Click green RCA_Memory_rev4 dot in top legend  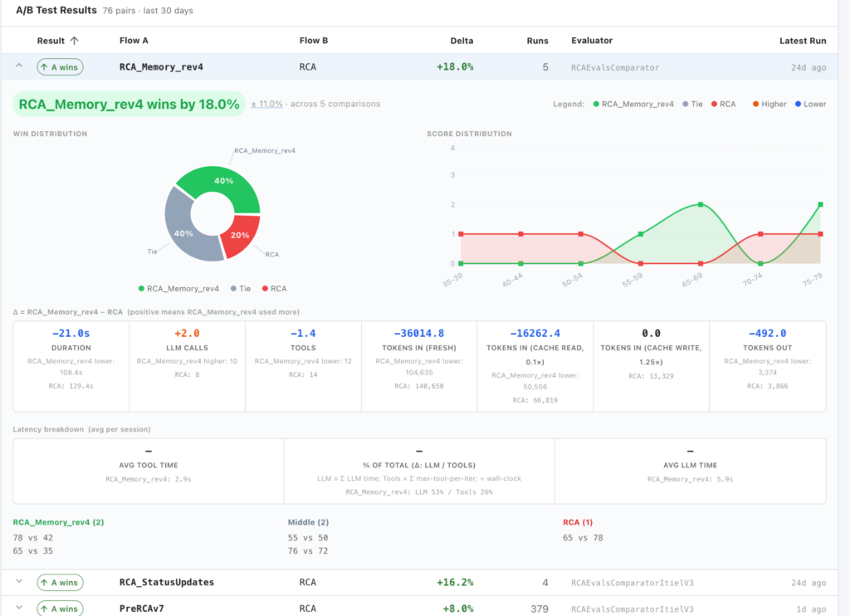coord(596,104)
